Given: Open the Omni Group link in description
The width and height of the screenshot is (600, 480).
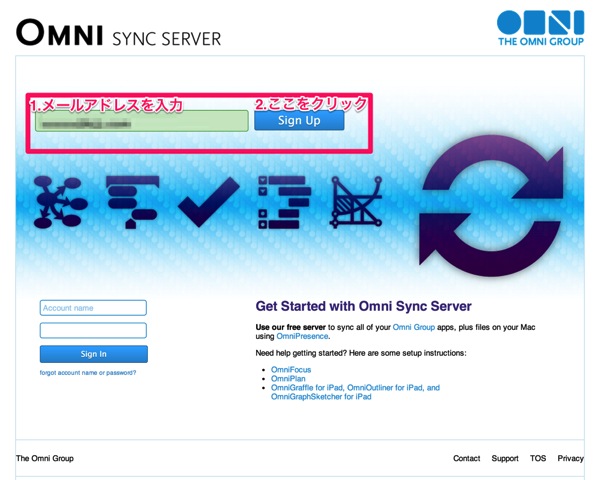Looking at the screenshot, I should click(414, 327).
